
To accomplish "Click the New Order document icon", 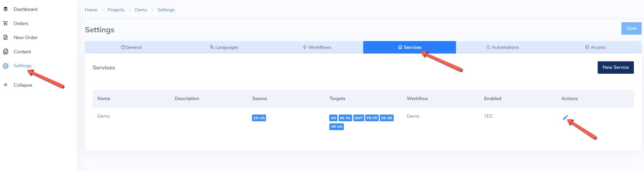I will click(x=5, y=37).
